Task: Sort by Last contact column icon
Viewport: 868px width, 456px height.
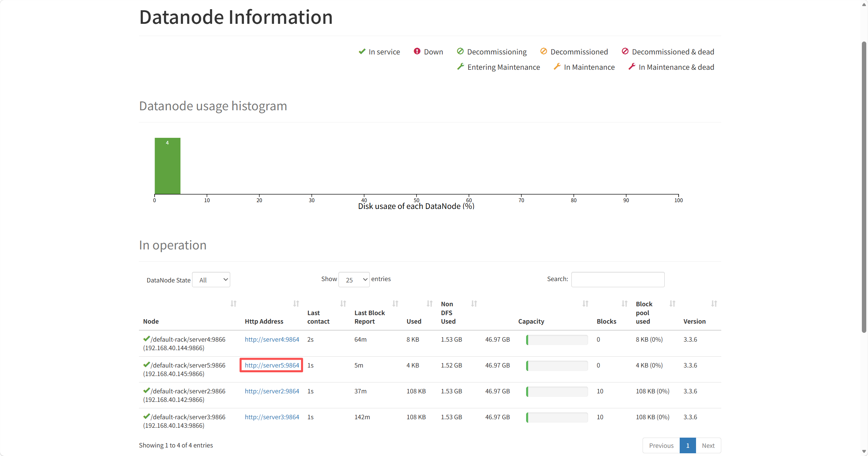Action: pyautogui.click(x=343, y=304)
